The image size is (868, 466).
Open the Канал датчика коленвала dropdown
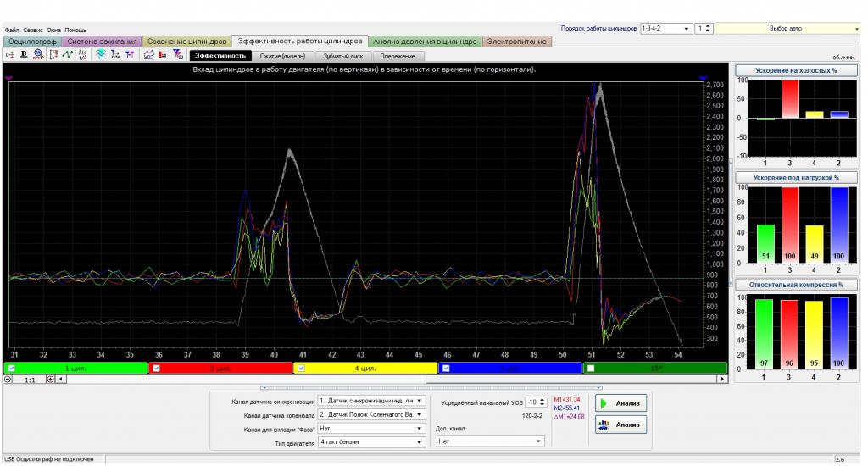pyautogui.click(x=371, y=414)
